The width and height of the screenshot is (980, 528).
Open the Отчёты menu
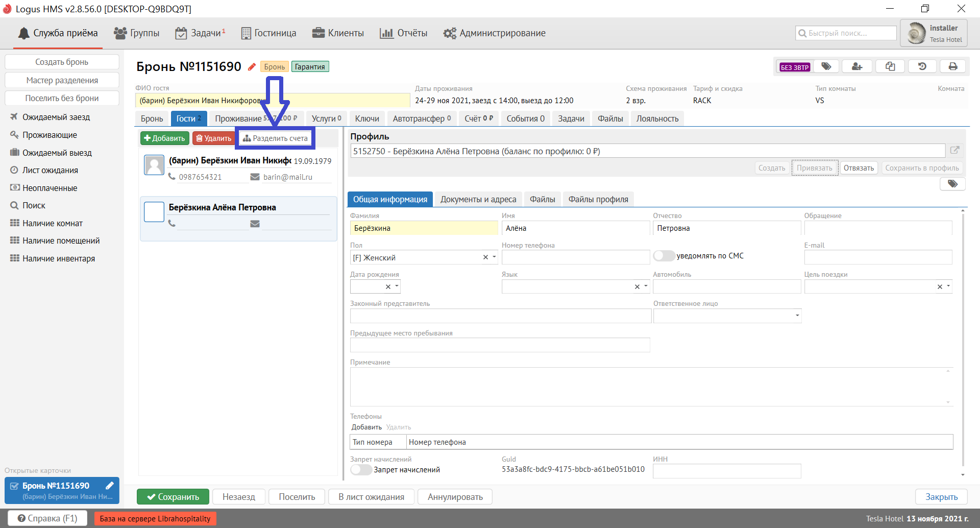click(404, 33)
